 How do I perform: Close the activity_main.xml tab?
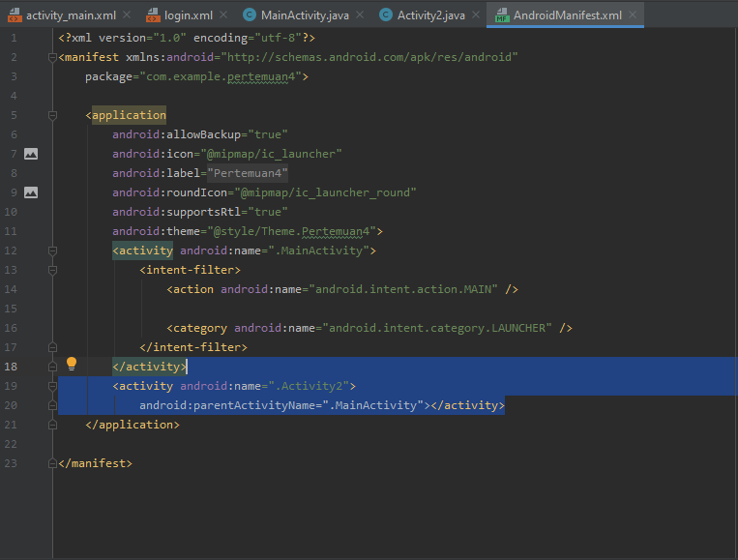pyautogui.click(x=127, y=15)
